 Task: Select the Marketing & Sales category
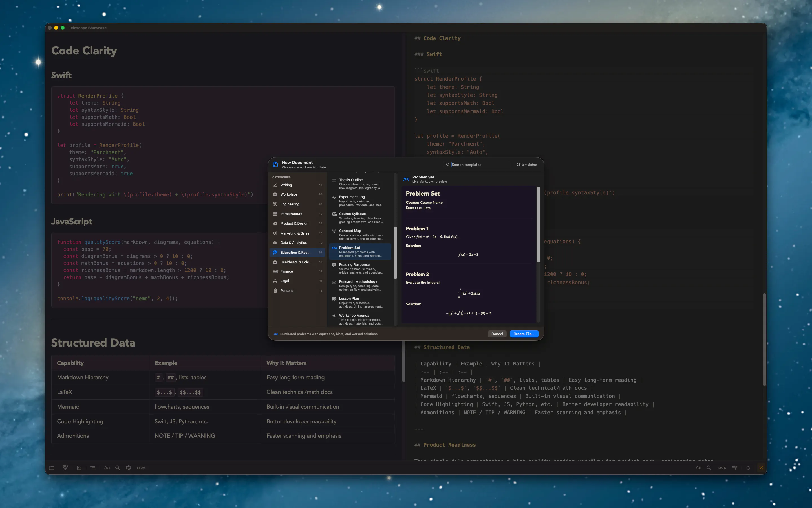click(298, 233)
